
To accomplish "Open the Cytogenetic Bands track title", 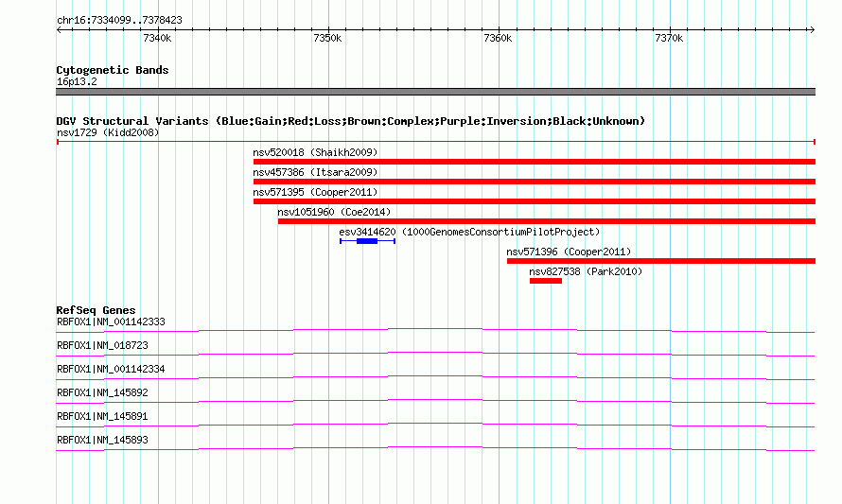I will (113, 70).
